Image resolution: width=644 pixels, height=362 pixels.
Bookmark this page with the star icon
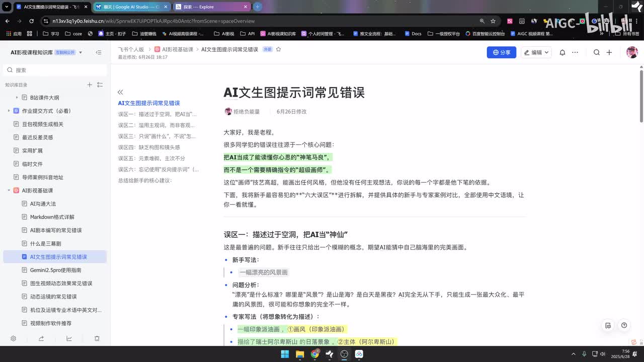click(493, 21)
